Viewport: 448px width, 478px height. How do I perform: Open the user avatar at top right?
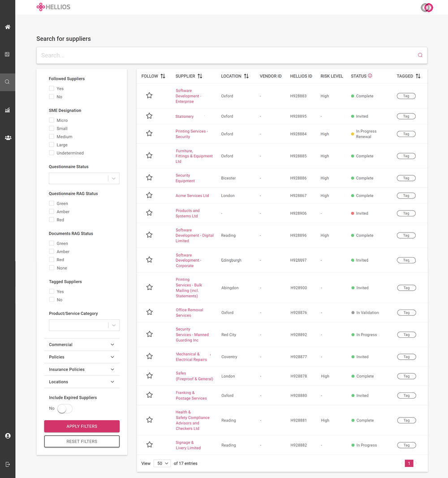(426, 7)
